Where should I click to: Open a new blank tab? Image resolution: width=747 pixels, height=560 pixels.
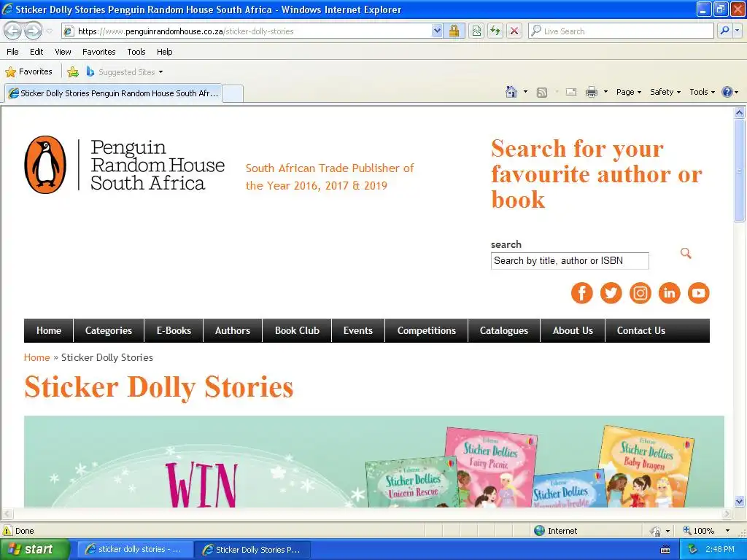233,93
